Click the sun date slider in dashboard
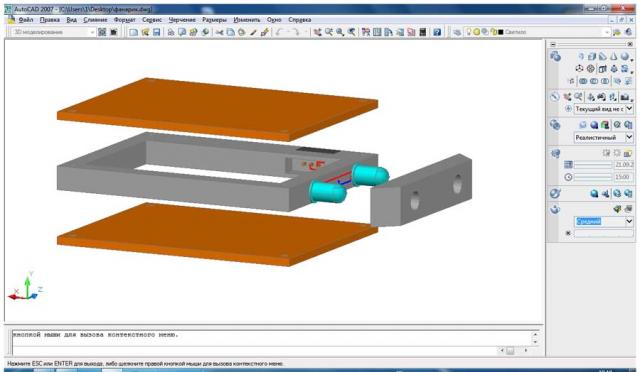 [593, 165]
